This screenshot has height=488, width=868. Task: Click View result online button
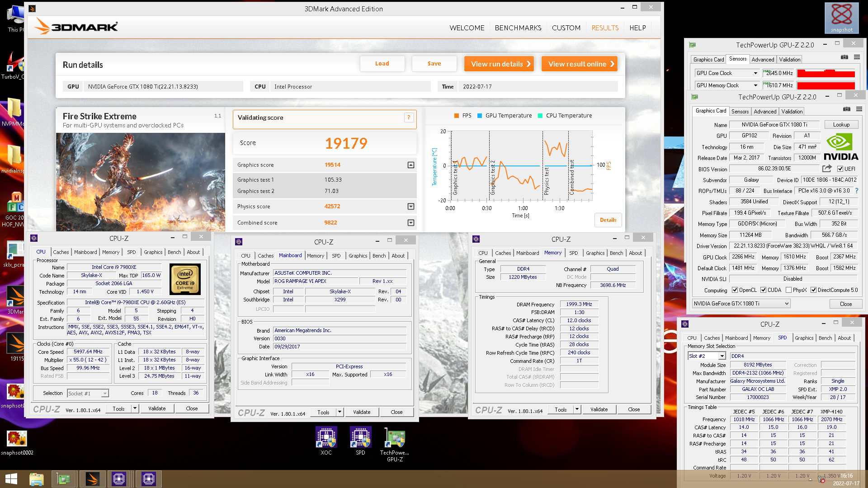coord(580,64)
